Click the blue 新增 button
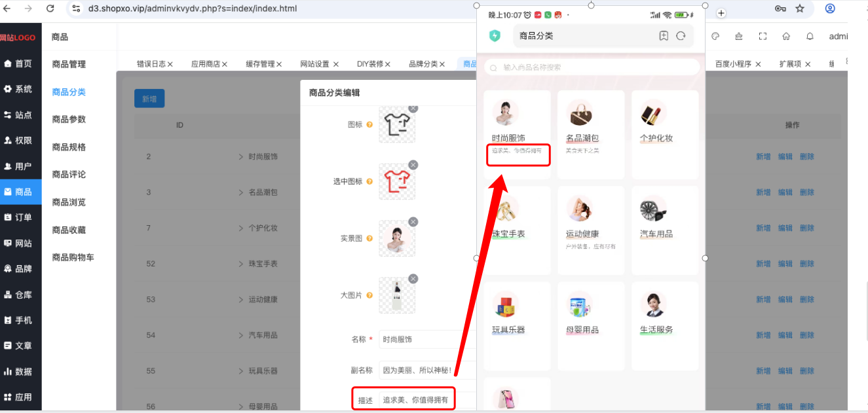 (149, 99)
